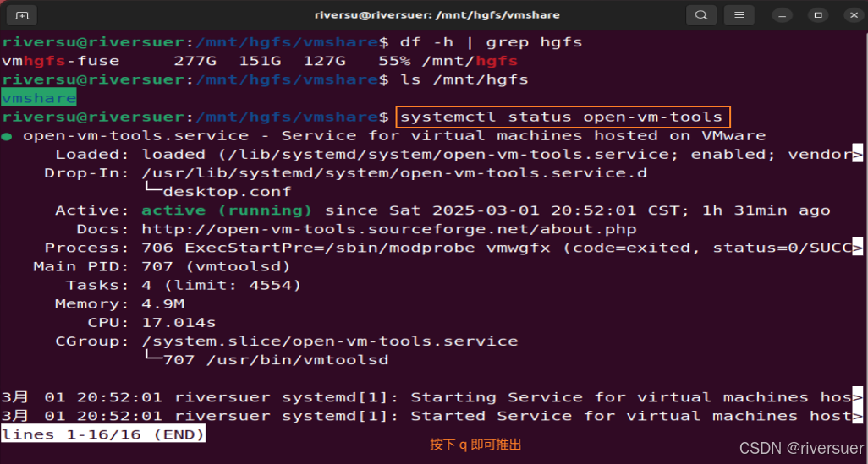This screenshot has height=464, width=868.
Task: Close the terminal window
Action: (850, 15)
